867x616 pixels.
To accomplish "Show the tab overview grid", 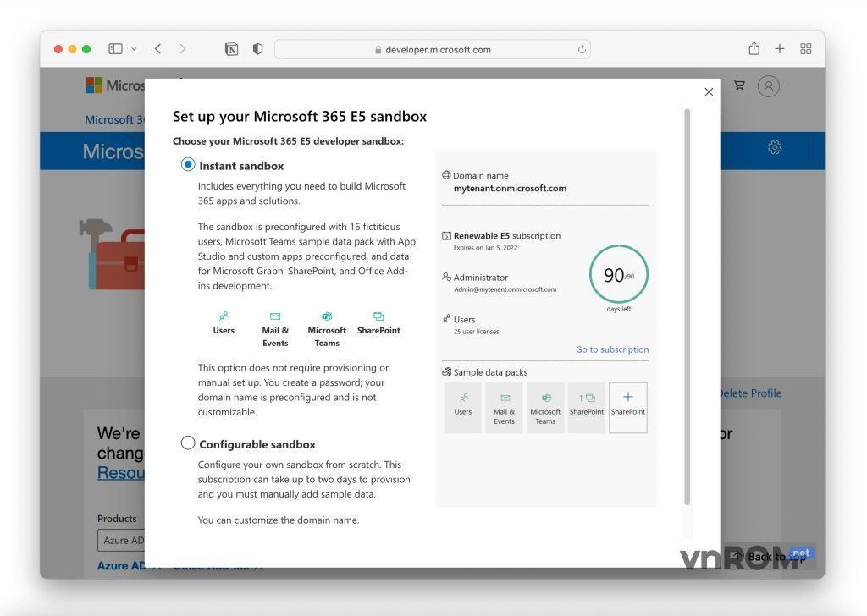I will tap(806, 49).
